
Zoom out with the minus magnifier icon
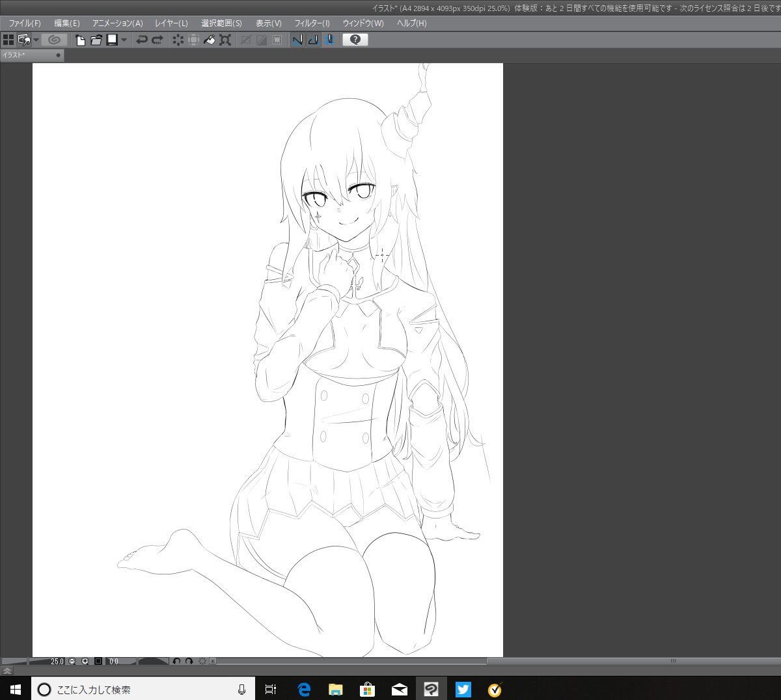(x=72, y=661)
